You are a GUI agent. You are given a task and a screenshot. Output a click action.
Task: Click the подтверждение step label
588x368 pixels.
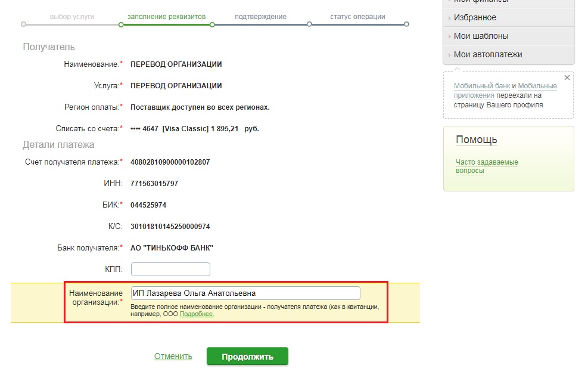click(x=260, y=17)
